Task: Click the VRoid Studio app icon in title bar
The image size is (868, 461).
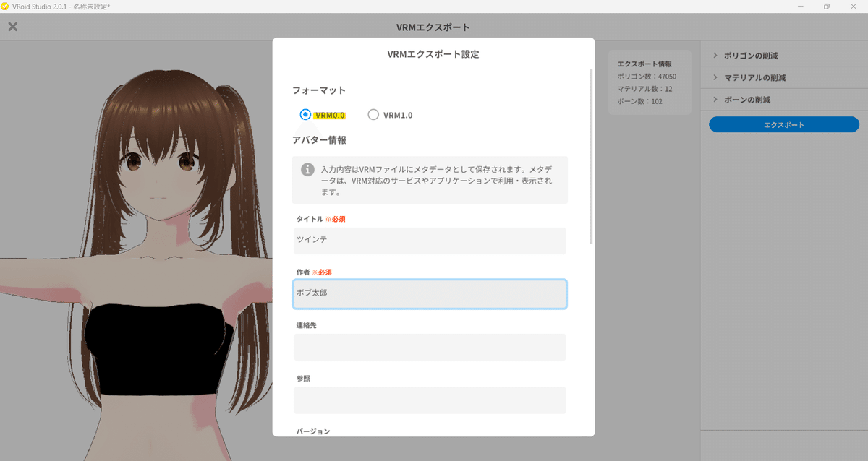Action: [5, 6]
